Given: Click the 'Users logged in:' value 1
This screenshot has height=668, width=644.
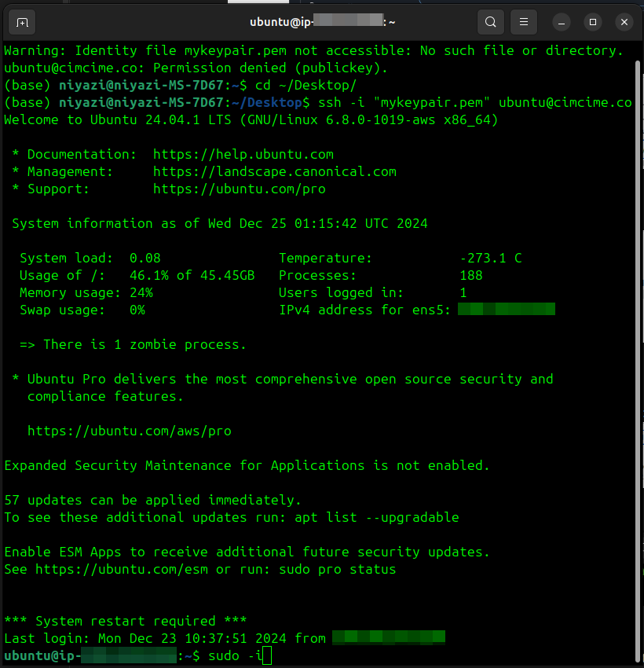Looking at the screenshot, I should [x=463, y=292].
